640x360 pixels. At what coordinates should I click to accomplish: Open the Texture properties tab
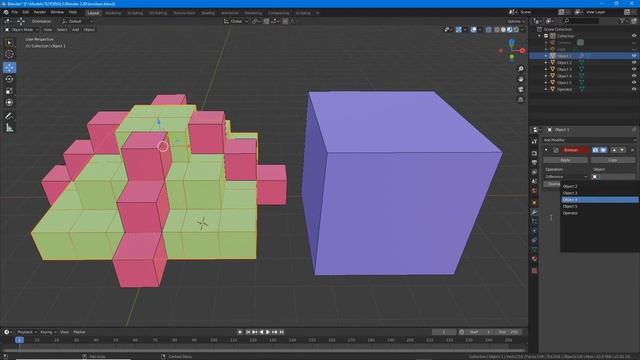[x=534, y=271]
